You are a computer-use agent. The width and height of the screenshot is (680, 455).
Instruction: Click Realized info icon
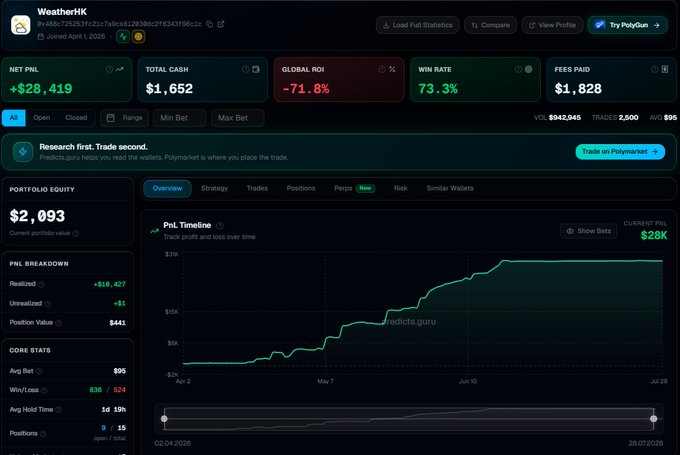click(41, 285)
